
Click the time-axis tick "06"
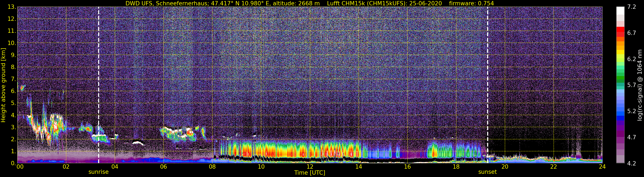(164, 167)
